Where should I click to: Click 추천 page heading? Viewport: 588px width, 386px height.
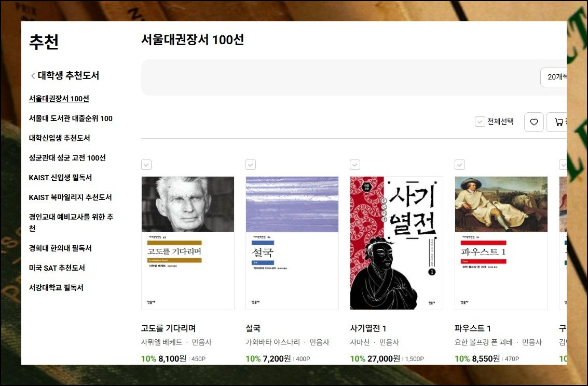pyautogui.click(x=44, y=42)
